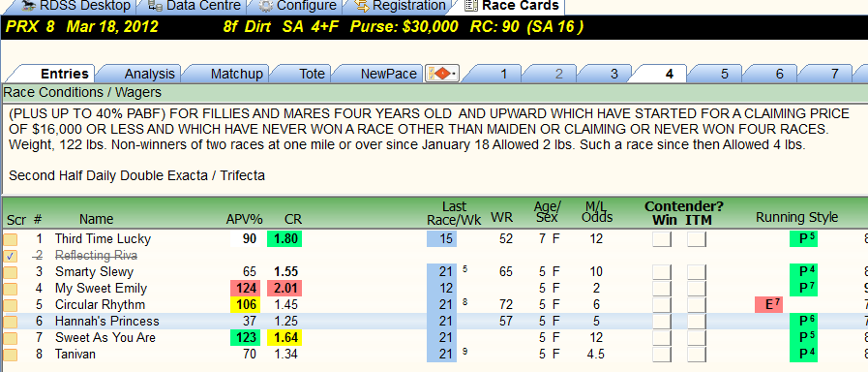The width and height of the screenshot is (868, 372).
Task: Select the horse name Hannah's Princess
Action: click(106, 322)
